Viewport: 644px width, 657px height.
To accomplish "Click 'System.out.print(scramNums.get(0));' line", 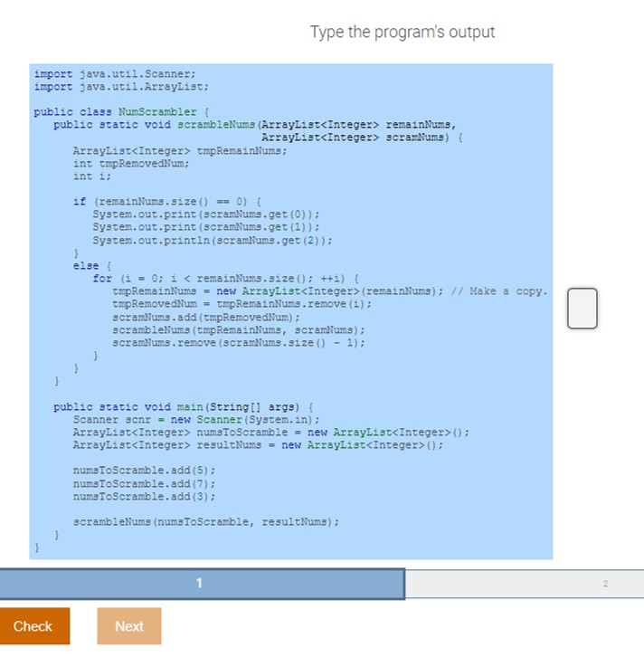I will pyautogui.click(x=206, y=214).
